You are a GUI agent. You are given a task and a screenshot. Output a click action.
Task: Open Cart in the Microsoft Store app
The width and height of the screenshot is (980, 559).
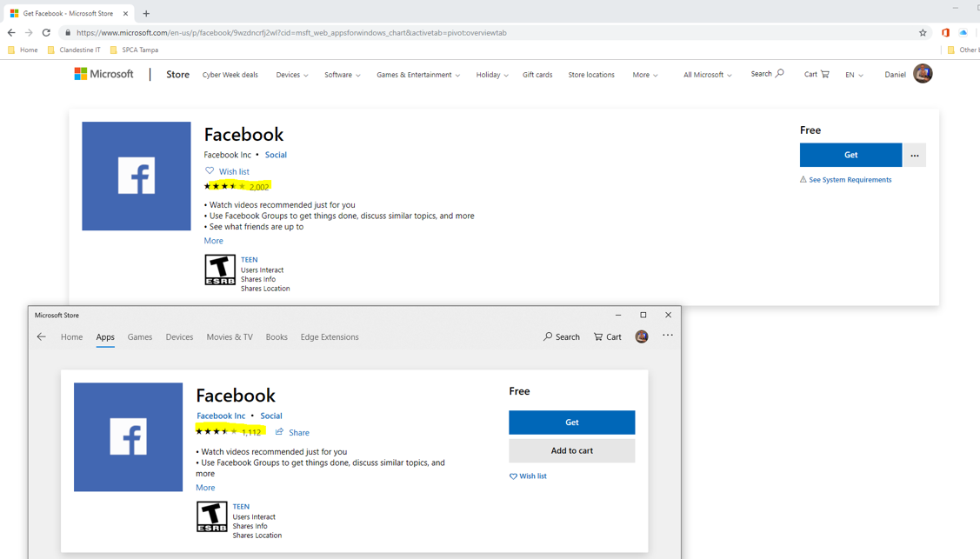tap(608, 336)
